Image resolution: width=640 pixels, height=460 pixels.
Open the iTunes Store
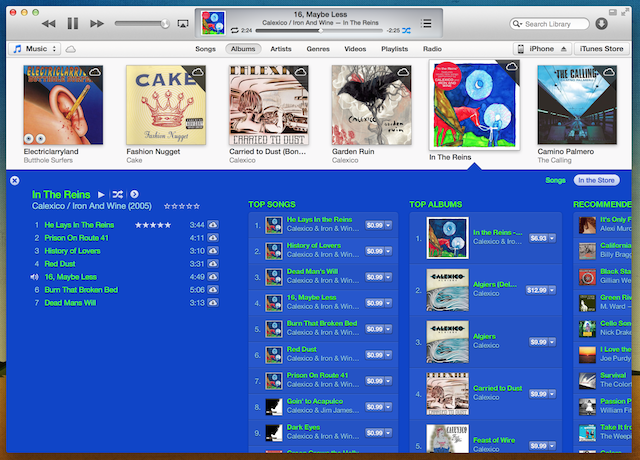pyautogui.click(x=602, y=48)
